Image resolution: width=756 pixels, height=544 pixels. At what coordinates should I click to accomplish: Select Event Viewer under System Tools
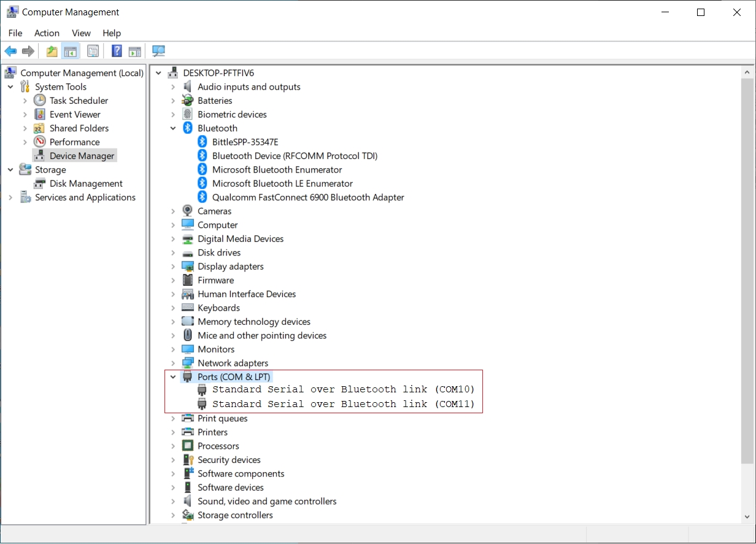(75, 115)
